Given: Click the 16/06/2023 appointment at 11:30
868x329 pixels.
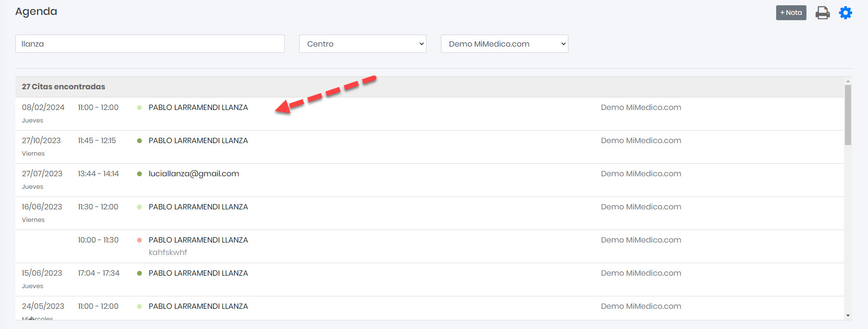Looking at the screenshot, I should 198,207.
